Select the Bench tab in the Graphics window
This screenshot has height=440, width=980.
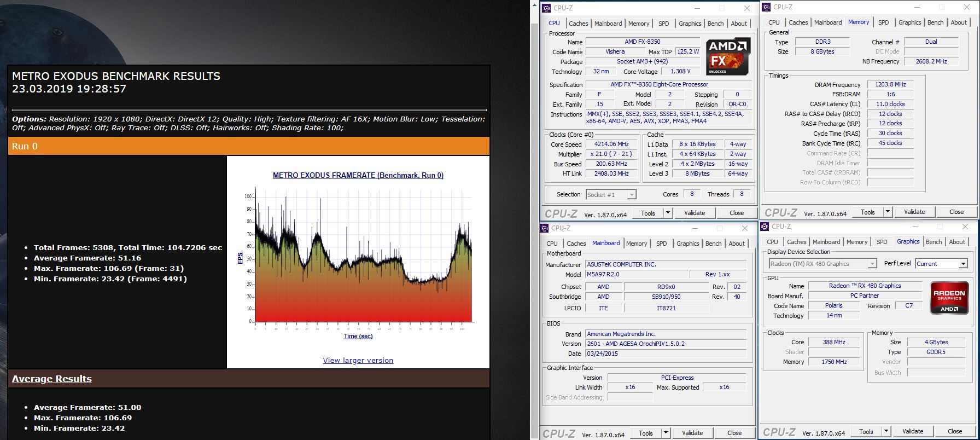[934, 242]
